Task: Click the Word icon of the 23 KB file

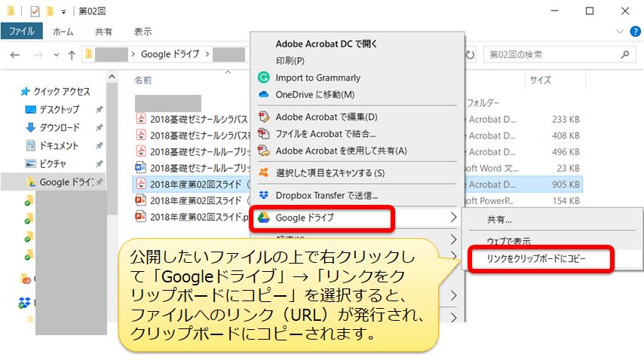Action: [x=140, y=167]
